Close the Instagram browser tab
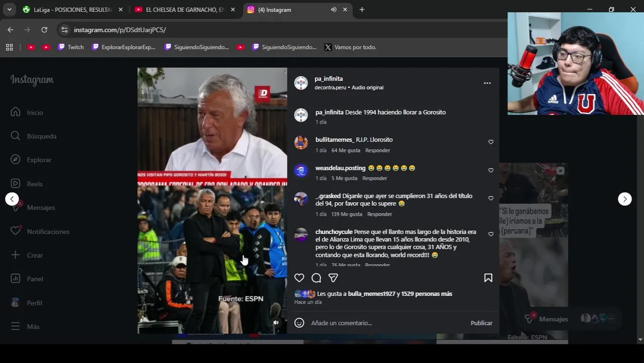 (345, 10)
